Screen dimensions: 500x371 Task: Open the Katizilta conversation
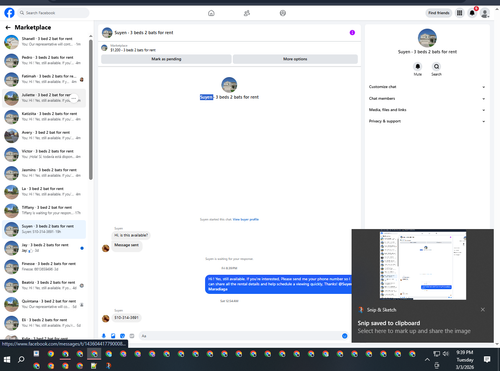click(x=44, y=117)
